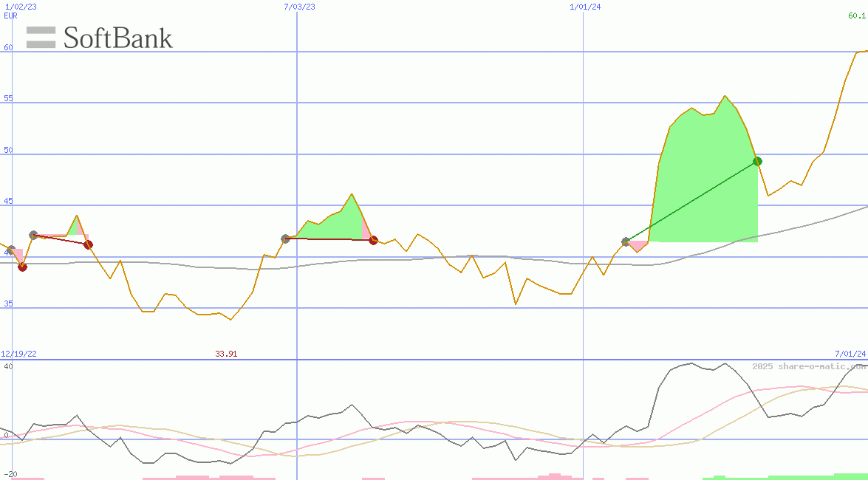This screenshot has width=868, height=480.
Task: Select the gray marker opening the 2024 trade
Action: pyautogui.click(x=625, y=241)
